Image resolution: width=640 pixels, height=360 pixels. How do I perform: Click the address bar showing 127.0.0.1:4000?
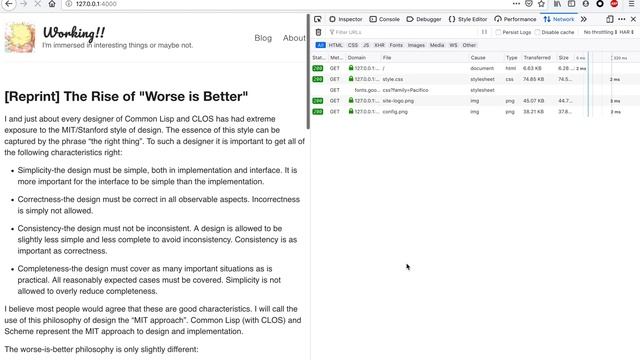tap(286, 4)
